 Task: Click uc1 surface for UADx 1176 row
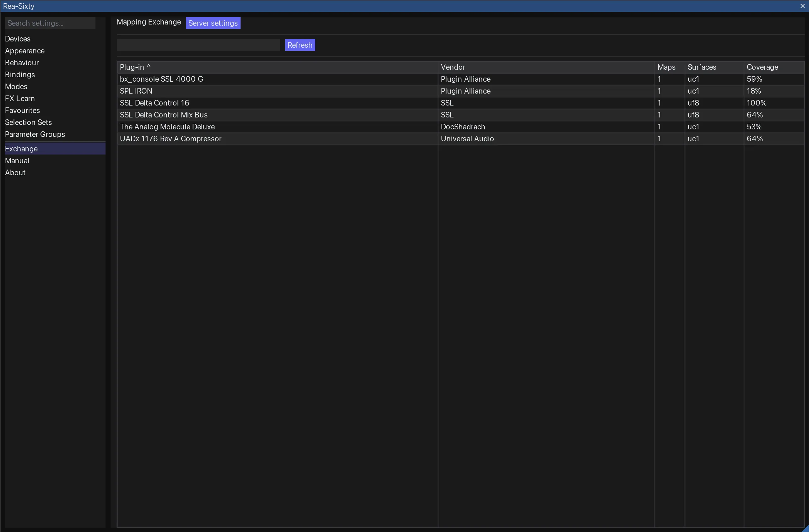pyautogui.click(x=693, y=138)
